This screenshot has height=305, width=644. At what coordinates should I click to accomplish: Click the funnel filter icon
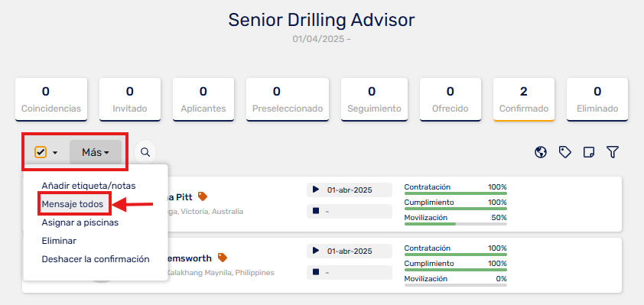[613, 152]
